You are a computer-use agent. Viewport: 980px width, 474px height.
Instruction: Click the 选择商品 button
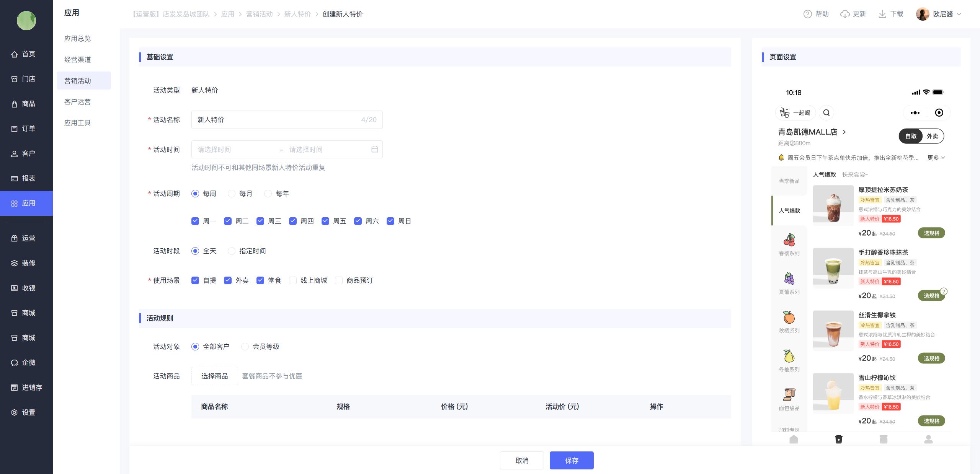click(214, 376)
